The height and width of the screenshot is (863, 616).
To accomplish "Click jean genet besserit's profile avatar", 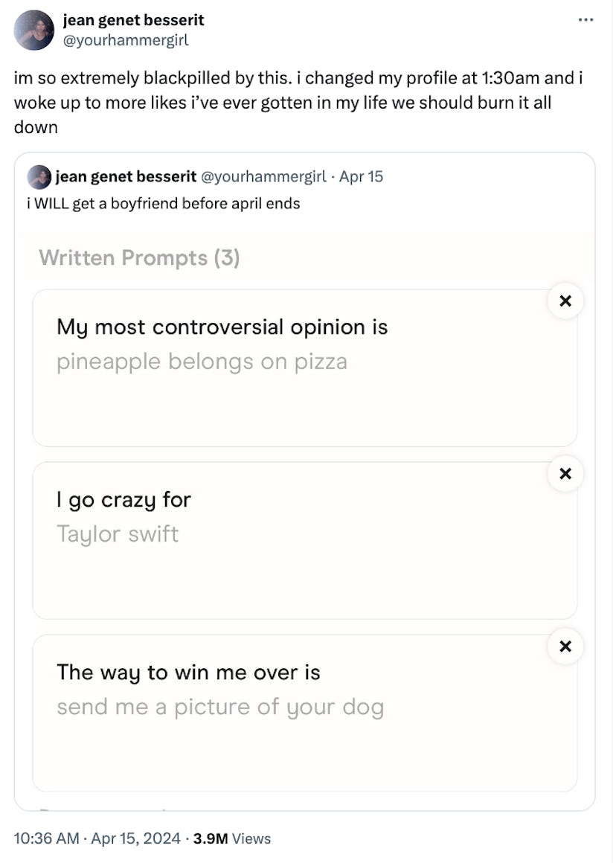I will point(33,31).
